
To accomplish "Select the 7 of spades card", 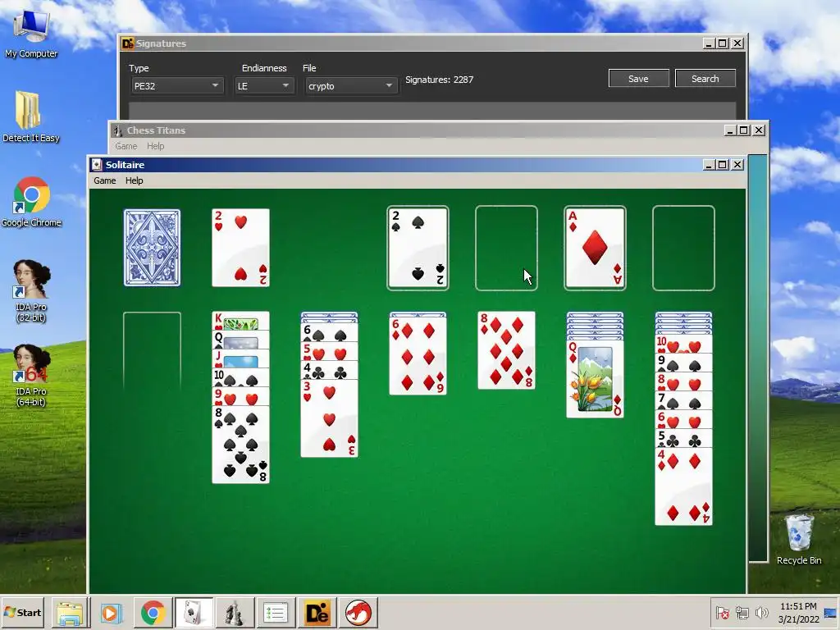I will click(683, 400).
